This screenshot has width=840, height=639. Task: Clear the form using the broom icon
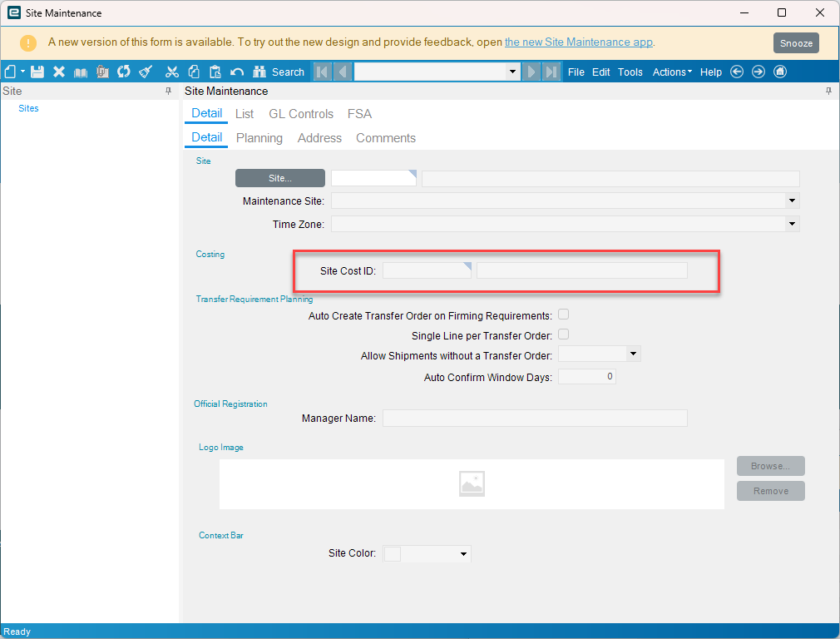[146, 72]
